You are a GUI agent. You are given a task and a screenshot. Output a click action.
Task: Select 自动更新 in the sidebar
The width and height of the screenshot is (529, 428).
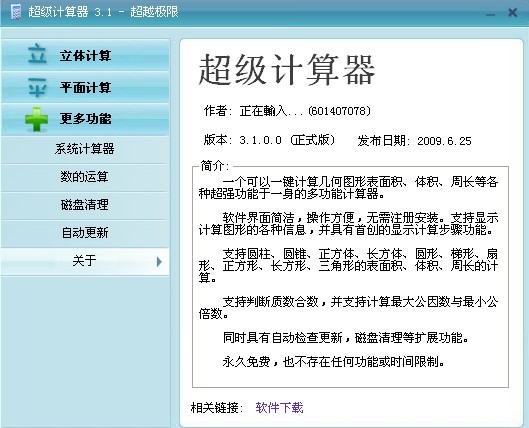pos(85,233)
